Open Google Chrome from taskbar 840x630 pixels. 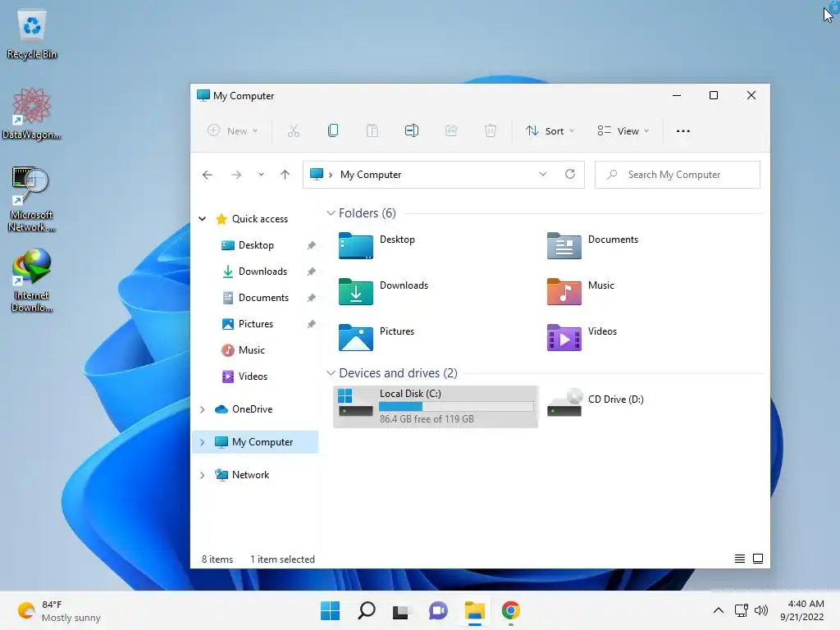[510, 610]
